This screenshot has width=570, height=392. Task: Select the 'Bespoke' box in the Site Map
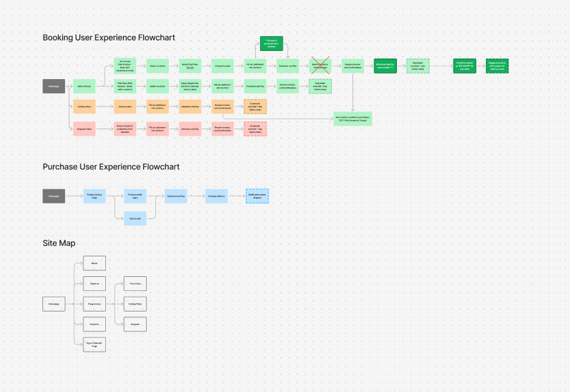135,324
